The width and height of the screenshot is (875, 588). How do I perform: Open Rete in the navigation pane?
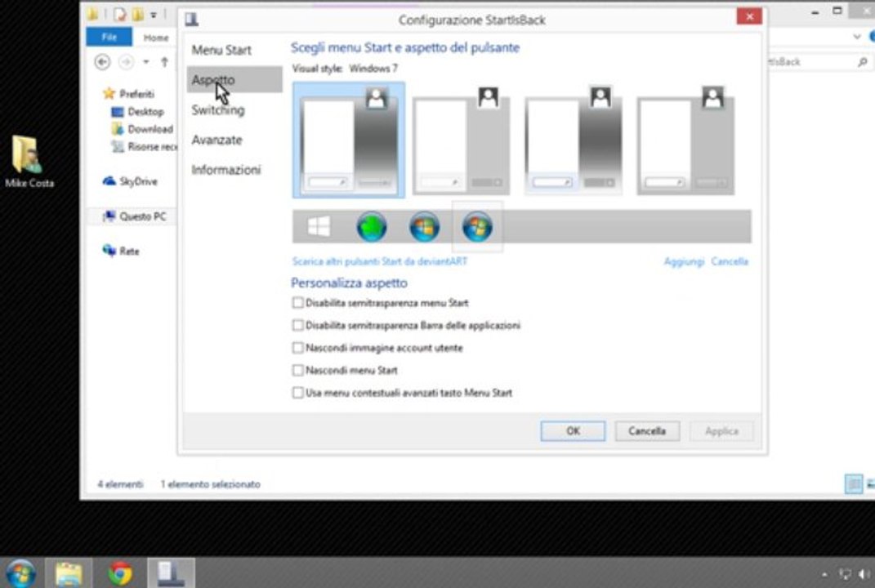[129, 251]
